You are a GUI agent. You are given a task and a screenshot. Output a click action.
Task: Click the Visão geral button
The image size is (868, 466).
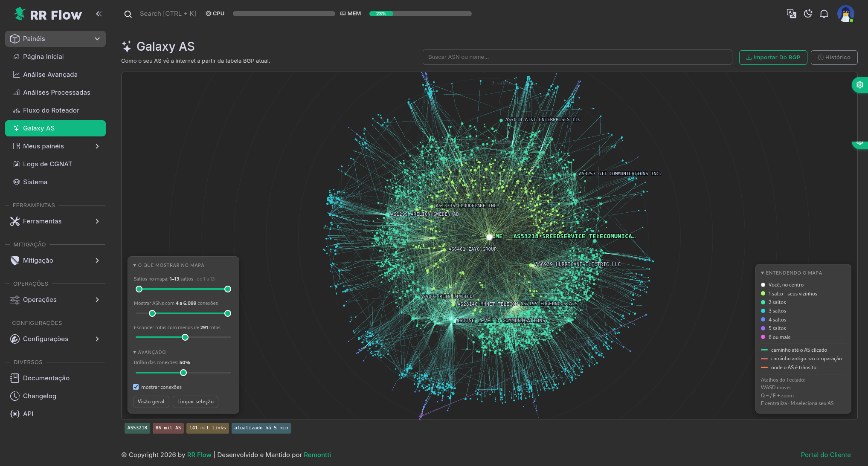[x=151, y=402]
